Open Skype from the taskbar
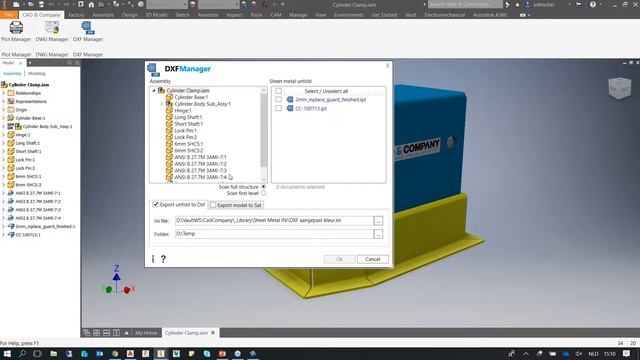Screen dimensions: 640x360 (x=207, y=353)
